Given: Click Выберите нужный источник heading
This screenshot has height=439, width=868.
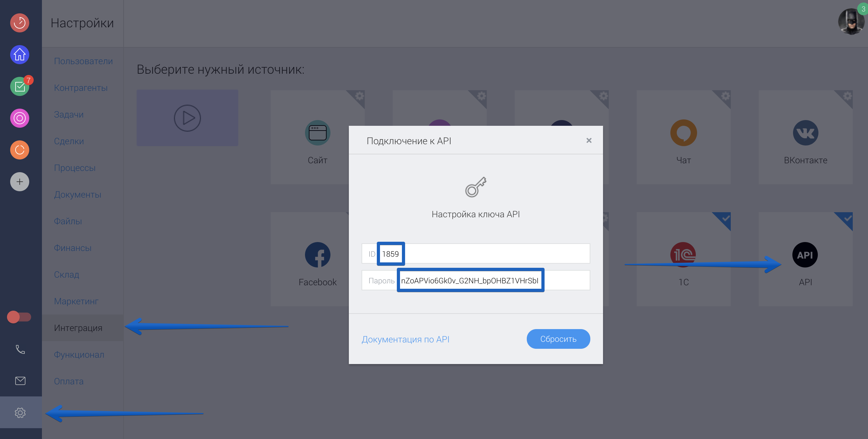Looking at the screenshot, I should (x=220, y=69).
